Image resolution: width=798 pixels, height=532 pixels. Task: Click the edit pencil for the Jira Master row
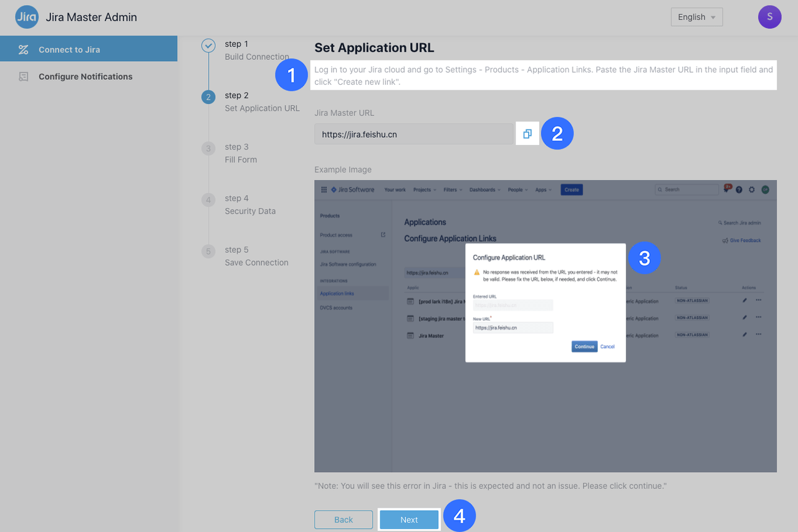tap(744, 334)
